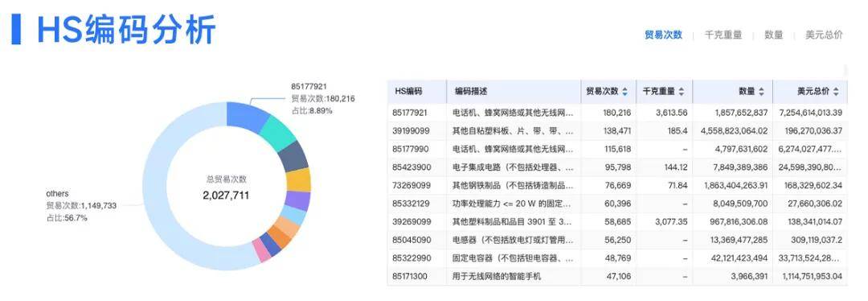
Task: Switch to the 美元总价 tab
Action: coord(825,35)
